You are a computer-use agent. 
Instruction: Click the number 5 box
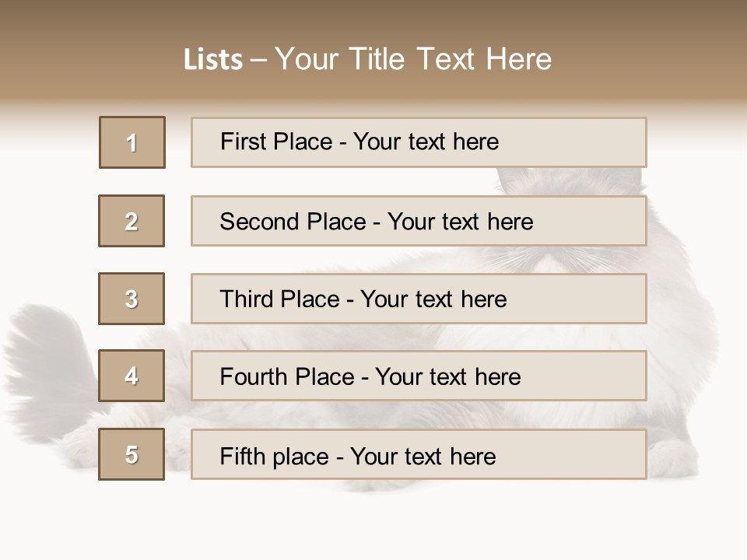(132, 454)
